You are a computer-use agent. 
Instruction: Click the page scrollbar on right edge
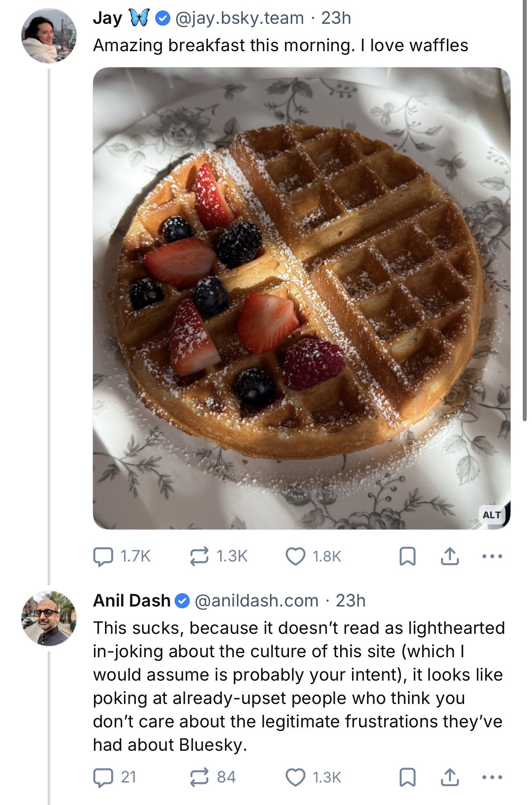pos(524,212)
